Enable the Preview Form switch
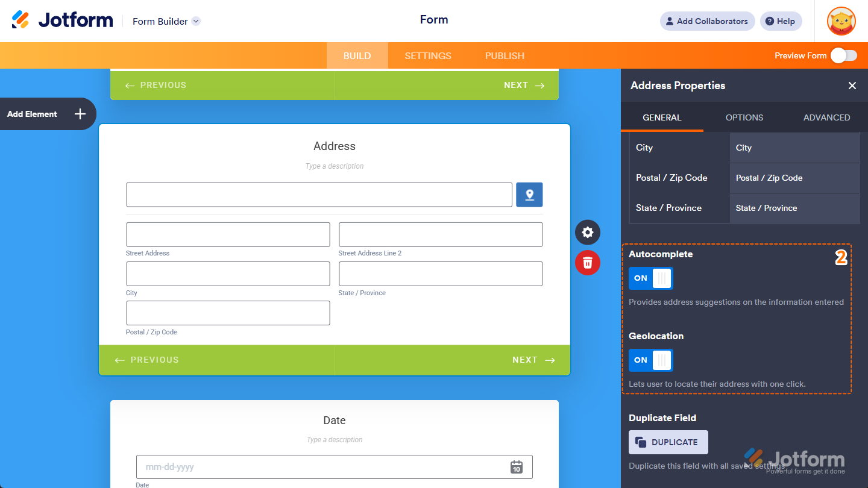The height and width of the screenshot is (488, 868). coord(843,55)
